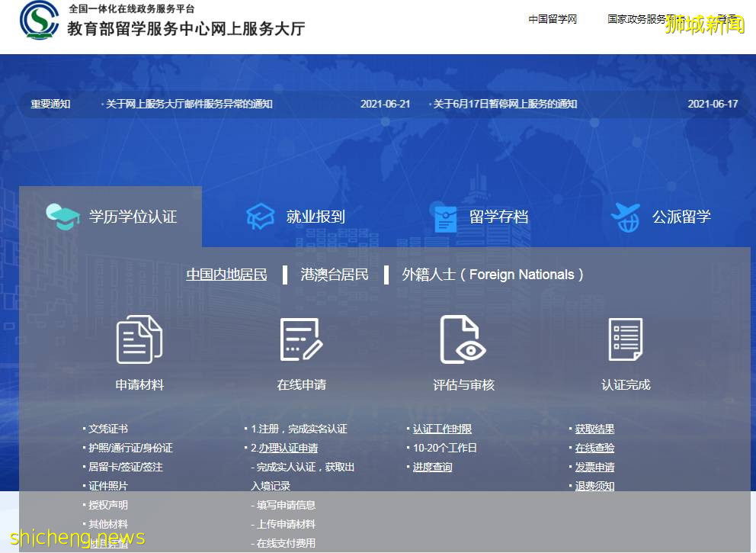Open the 发票申请 link
This screenshot has height=553, width=756.
(x=594, y=467)
